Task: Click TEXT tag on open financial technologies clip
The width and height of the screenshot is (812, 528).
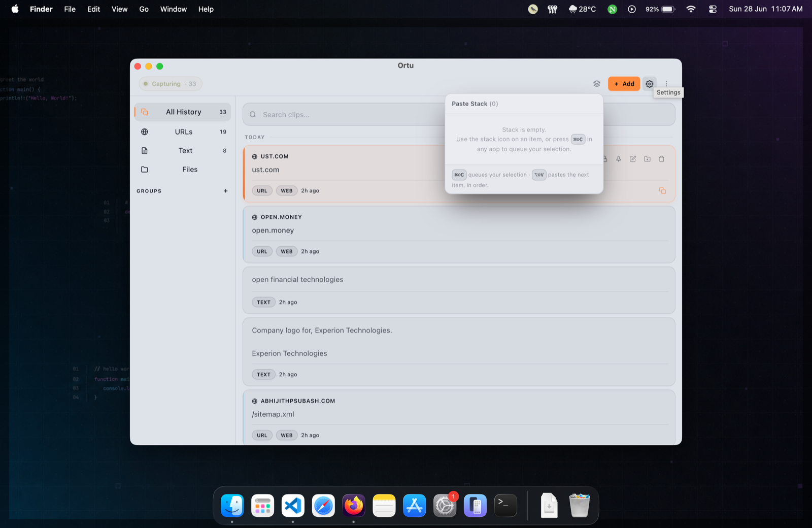Action: (263, 302)
